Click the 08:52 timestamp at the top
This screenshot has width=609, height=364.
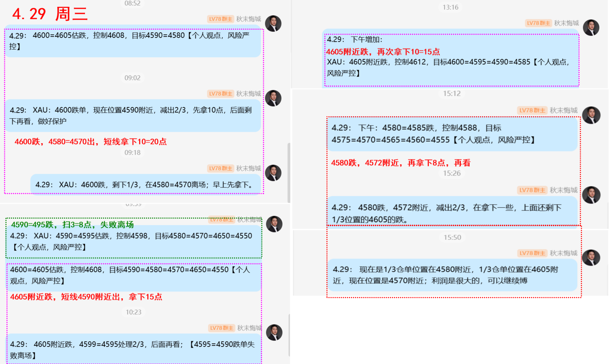[x=132, y=3]
